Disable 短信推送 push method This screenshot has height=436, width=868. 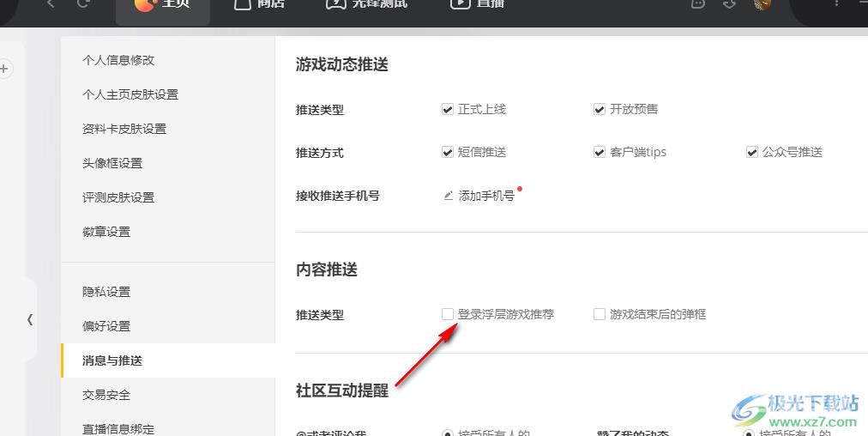click(447, 152)
